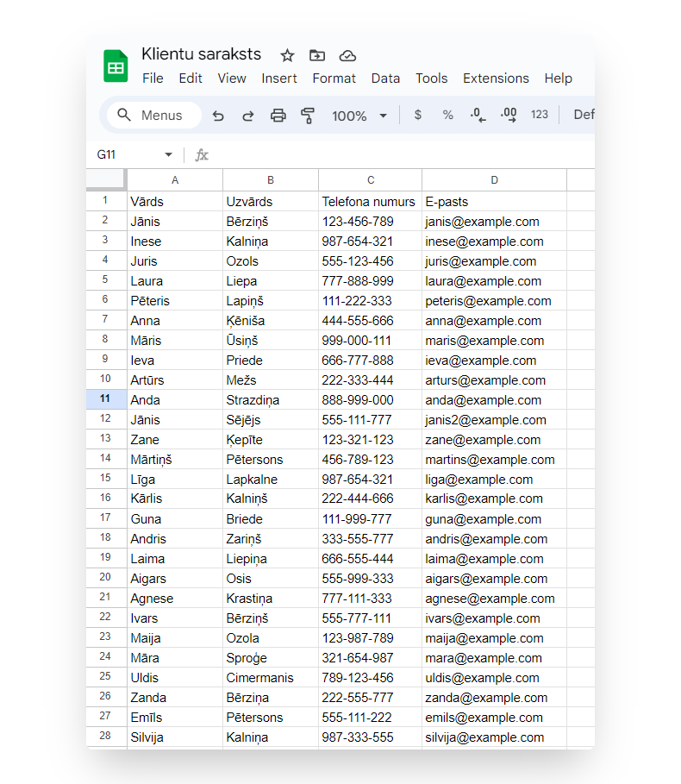Open the Data menu
The width and height of the screenshot is (681, 784).
(385, 78)
